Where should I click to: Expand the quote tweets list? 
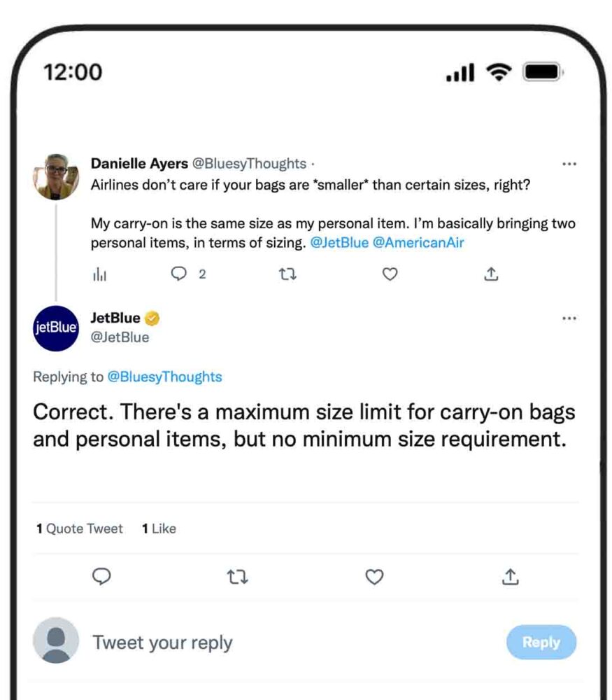79,528
